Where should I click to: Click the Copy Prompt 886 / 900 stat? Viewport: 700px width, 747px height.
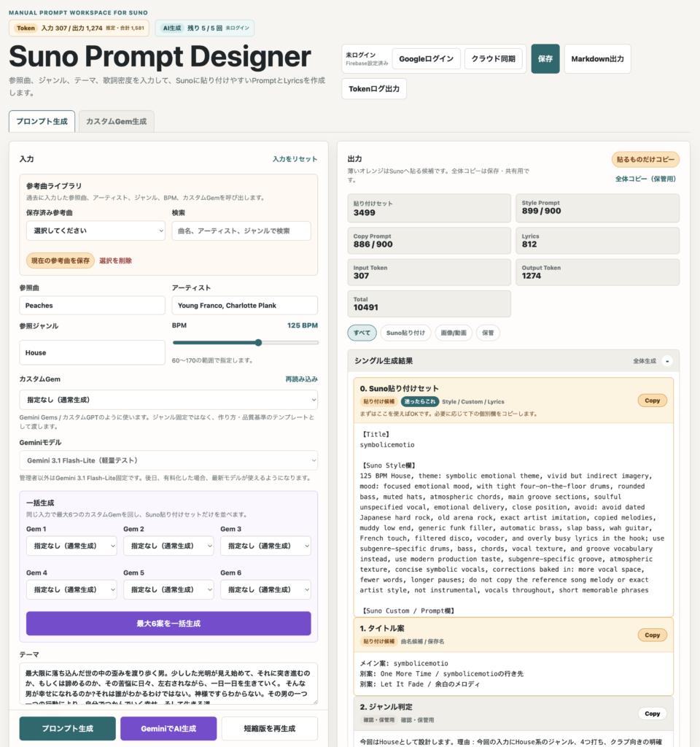click(x=429, y=241)
